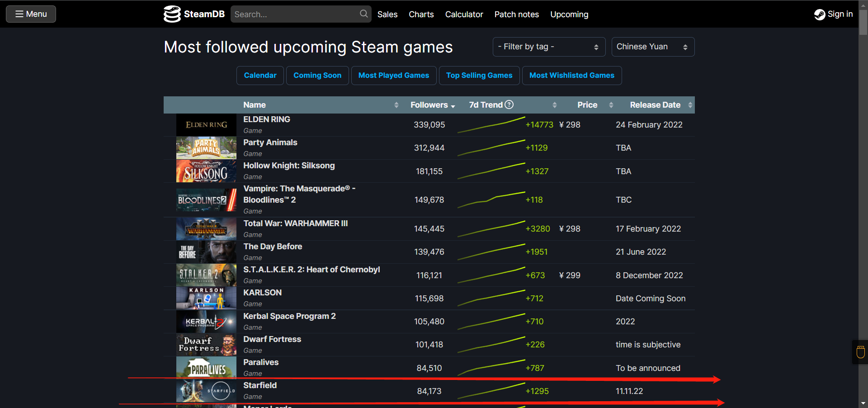The width and height of the screenshot is (868, 408).
Task: Open The Day Before title link
Action: click(x=273, y=247)
